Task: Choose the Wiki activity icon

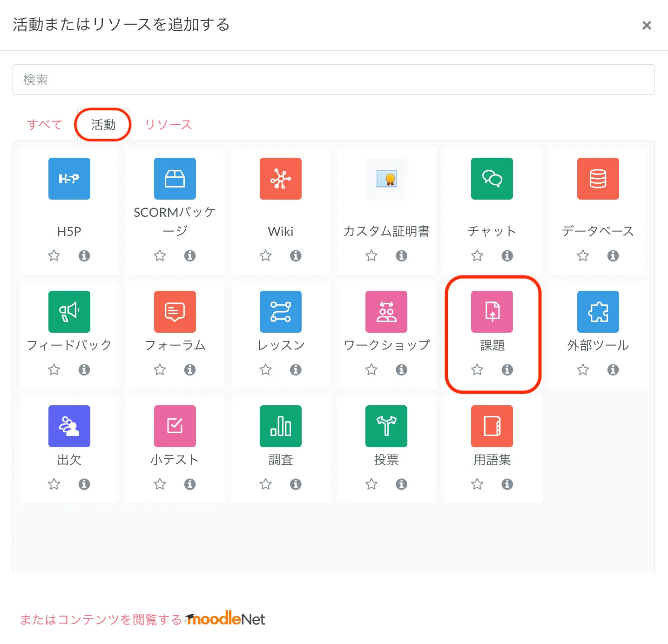Action: pos(281,179)
